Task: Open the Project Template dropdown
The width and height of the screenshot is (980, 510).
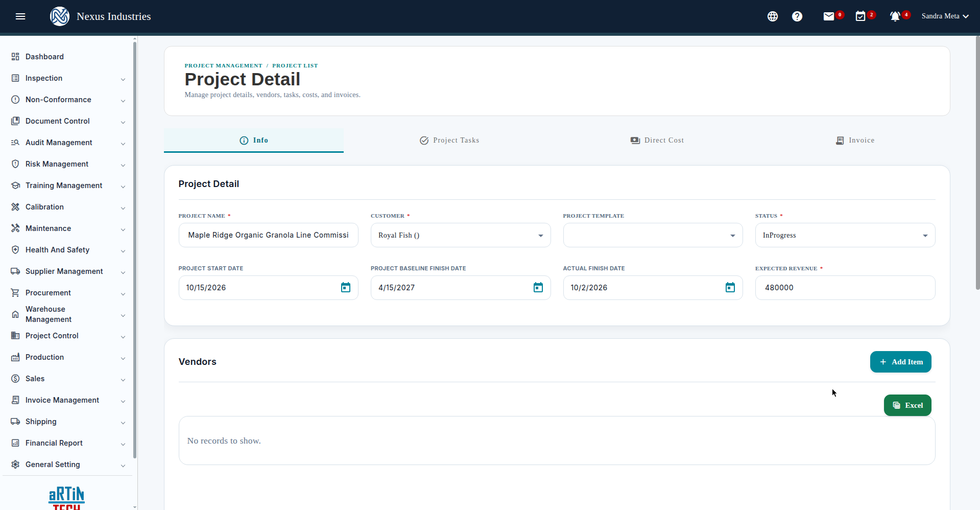Action: coord(653,235)
